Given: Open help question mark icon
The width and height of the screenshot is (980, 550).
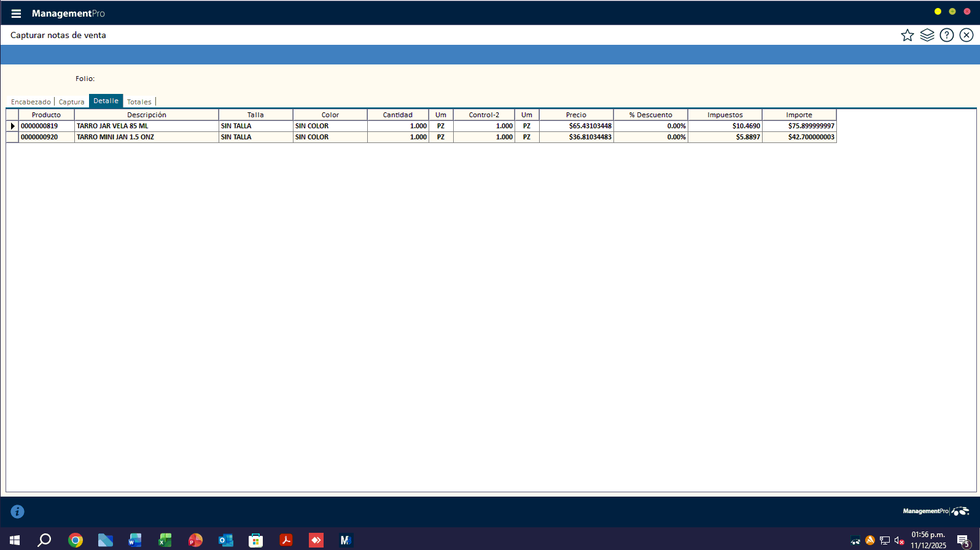Looking at the screenshot, I should pos(946,36).
